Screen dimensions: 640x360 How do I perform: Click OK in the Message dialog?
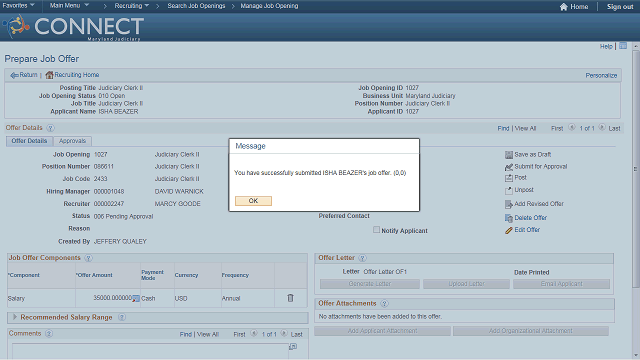pos(253,201)
